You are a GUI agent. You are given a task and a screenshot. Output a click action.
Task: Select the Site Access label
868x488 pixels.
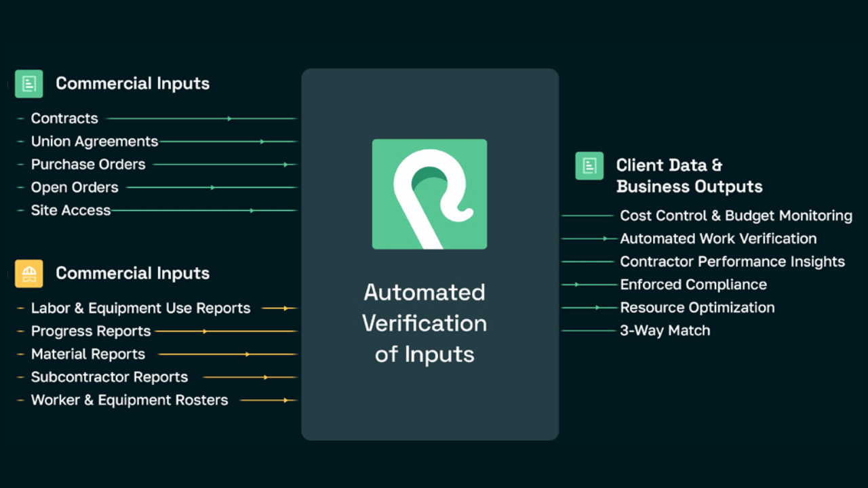(71, 211)
